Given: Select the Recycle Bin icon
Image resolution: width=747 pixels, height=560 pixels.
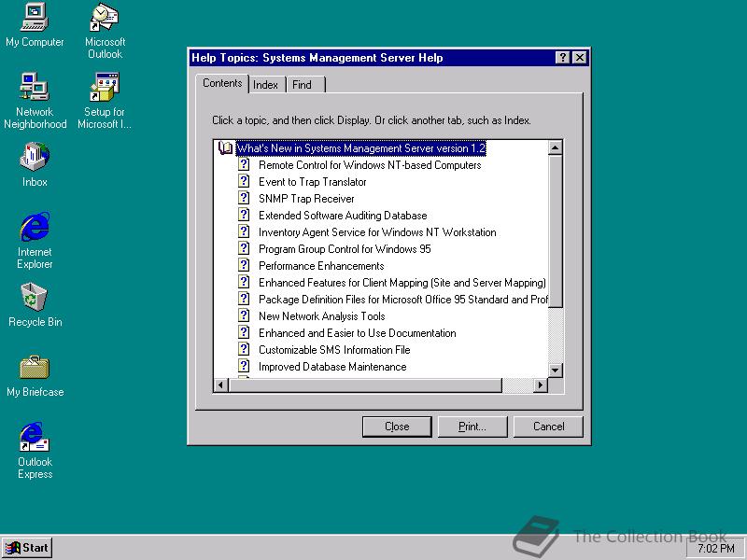Looking at the screenshot, I should [x=35, y=305].
